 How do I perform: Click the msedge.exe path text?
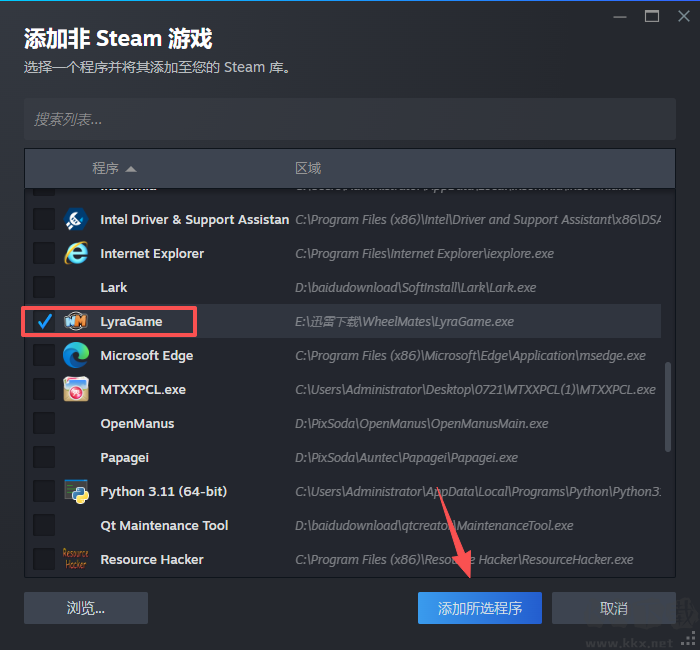471,355
